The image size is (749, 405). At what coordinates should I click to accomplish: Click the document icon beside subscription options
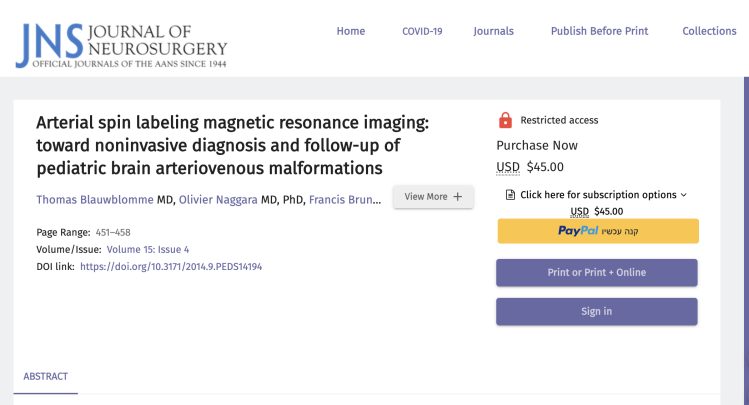pos(510,195)
